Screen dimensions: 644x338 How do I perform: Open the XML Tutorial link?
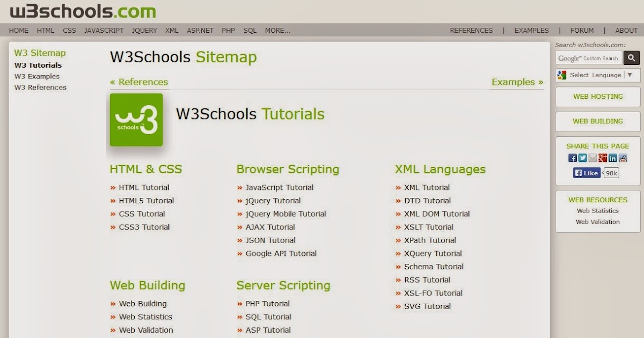tap(427, 188)
